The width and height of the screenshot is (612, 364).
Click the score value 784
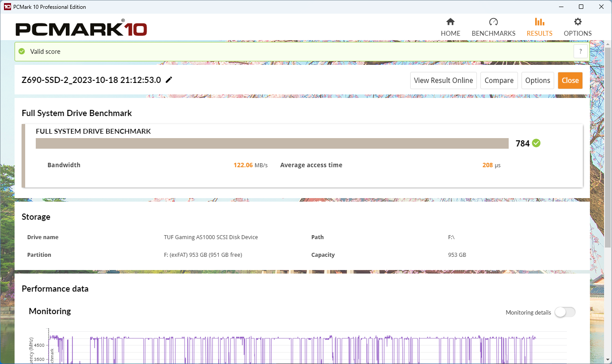tap(522, 143)
